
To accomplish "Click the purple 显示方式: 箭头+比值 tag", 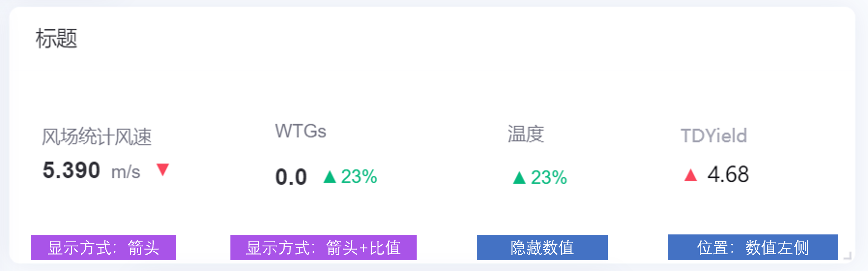I will click(x=323, y=247).
